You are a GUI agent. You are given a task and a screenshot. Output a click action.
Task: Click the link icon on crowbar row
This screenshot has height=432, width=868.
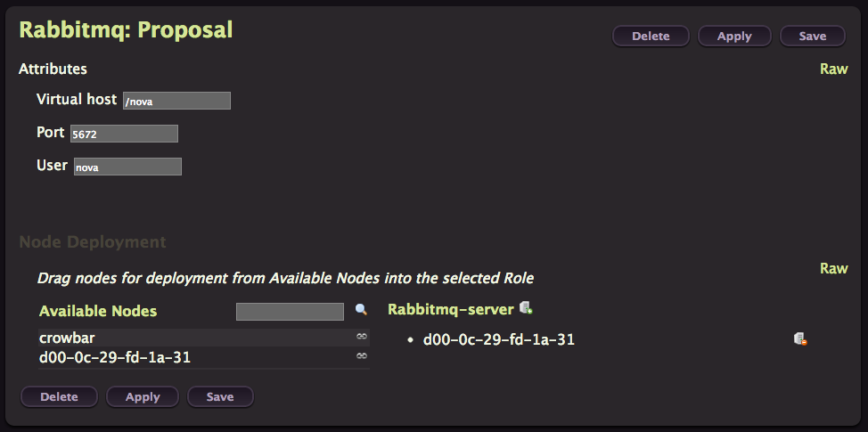point(362,337)
